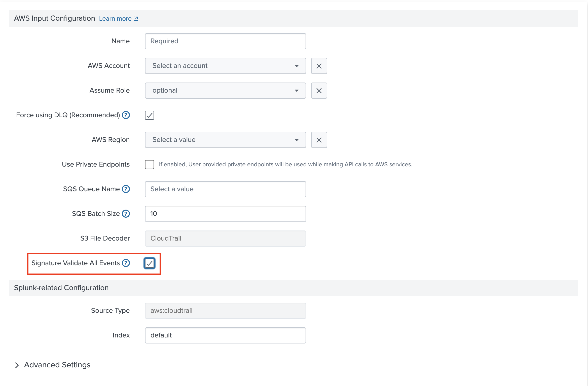Screen dimensions: 588x386
Task: Enable the Use Private Endpoints checkbox
Action: [149, 164]
